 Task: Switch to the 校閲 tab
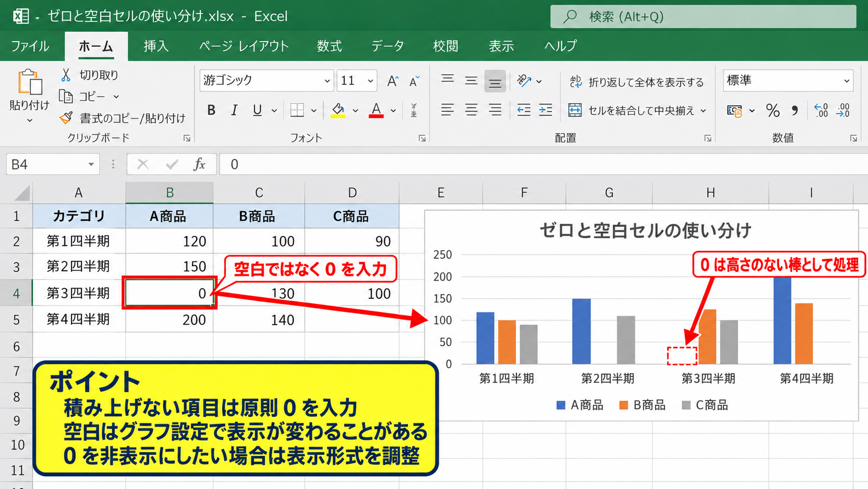[x=445, y=46]
